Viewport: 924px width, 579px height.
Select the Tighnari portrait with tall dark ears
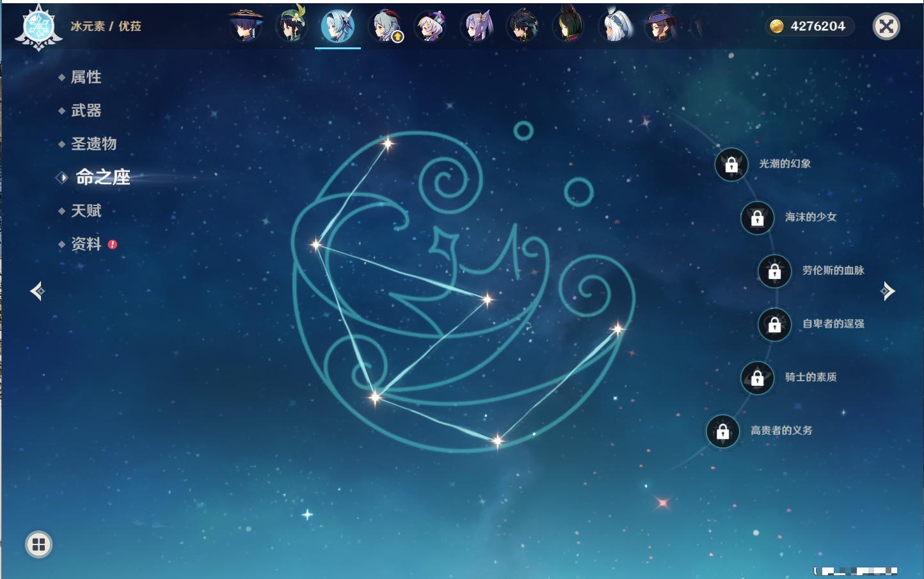pos(569,26)
